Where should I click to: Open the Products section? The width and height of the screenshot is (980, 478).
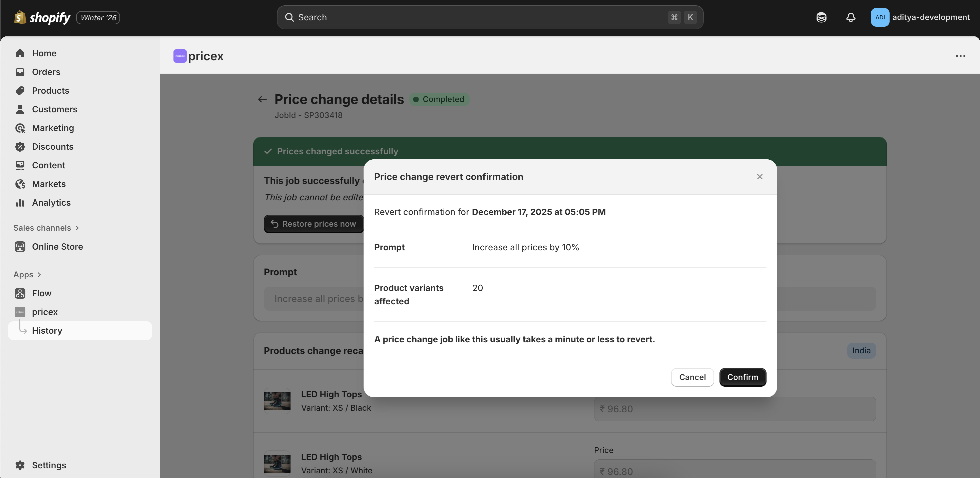(51, 91)
